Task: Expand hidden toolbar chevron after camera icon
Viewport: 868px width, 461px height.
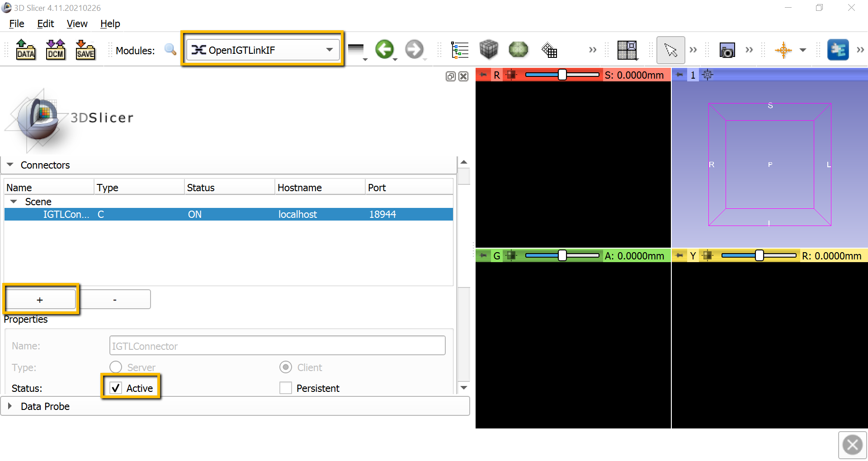Action: (x=749, y=50)
